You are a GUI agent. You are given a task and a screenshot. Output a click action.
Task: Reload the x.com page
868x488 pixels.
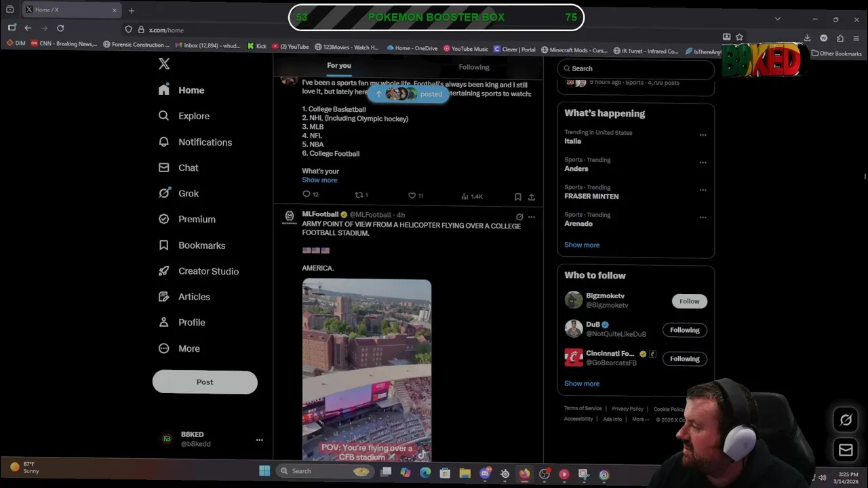click(60, 28)
